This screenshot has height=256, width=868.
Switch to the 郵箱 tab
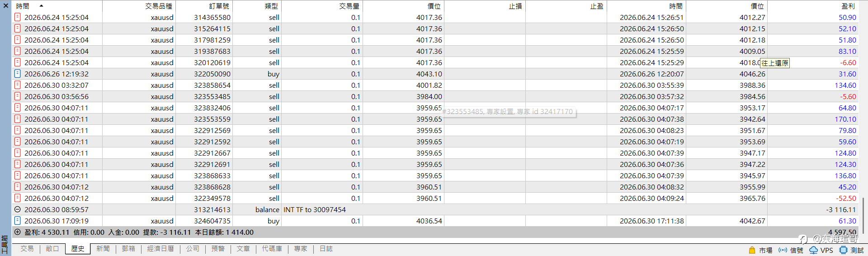128,249
